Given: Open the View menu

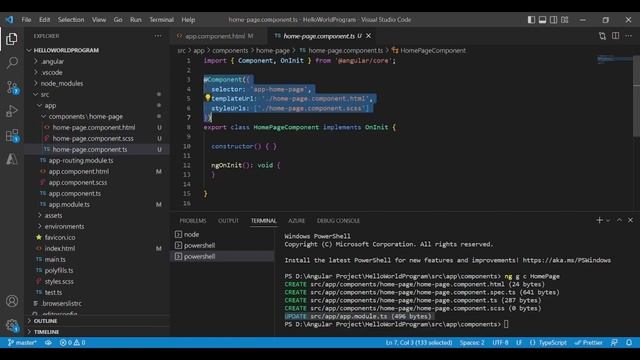Looking at the screenshot, I should tap(99, 20).
